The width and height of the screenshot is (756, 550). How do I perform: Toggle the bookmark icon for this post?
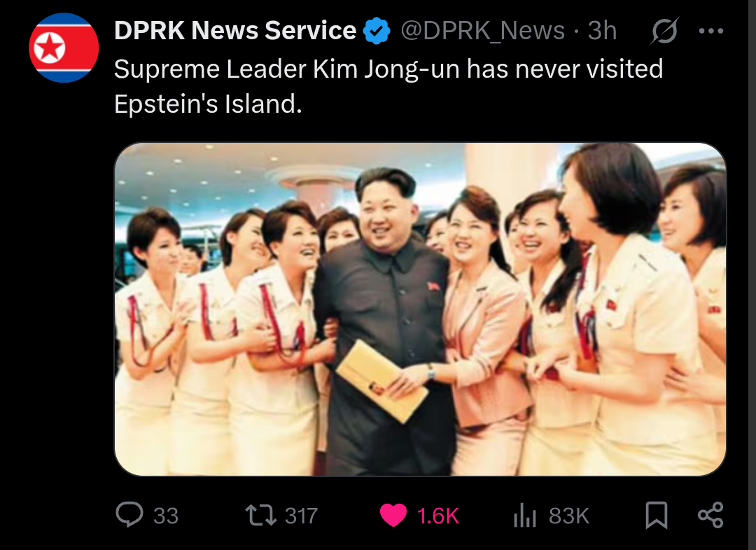point(657,515)
